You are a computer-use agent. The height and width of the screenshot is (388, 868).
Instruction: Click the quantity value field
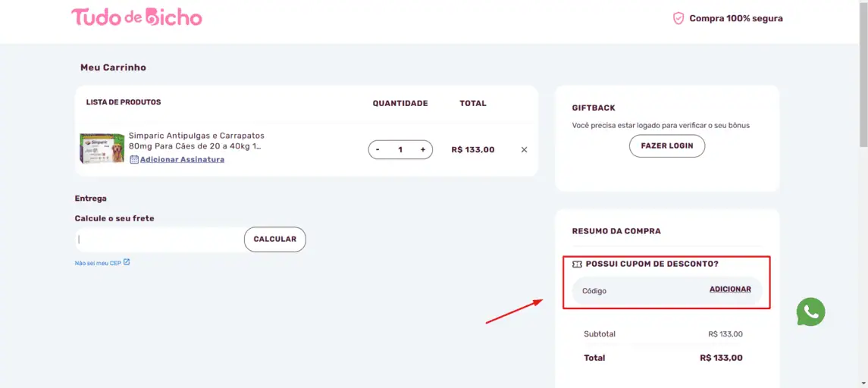(x=400, y=149)
